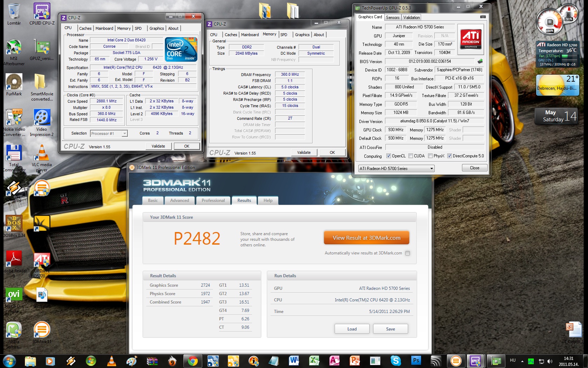The width and height of the screenshot is (588, 368).
Task: Toggle the CUDA checkbox in GPU-Z
Action: tap(411, 156)
